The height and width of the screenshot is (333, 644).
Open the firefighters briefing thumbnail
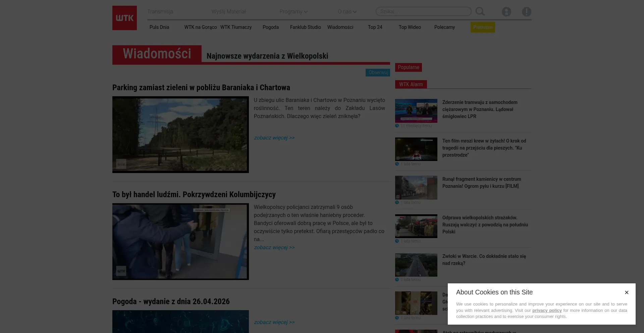[416, 226]
